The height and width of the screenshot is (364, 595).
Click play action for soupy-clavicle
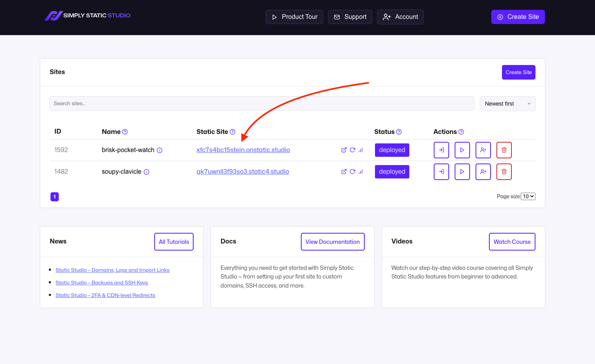click(462, 172)
